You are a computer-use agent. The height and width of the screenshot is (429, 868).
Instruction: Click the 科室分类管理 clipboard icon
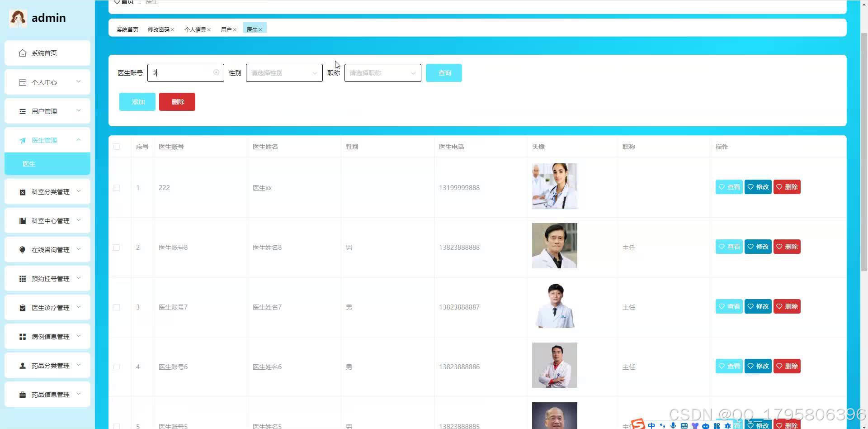coord(23,192)
